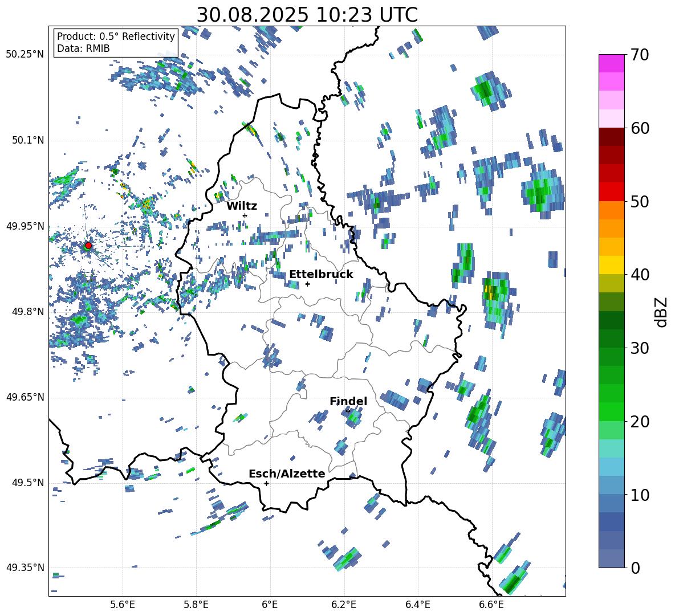Click the 6.4°E longitude label

tap(417, 605)
